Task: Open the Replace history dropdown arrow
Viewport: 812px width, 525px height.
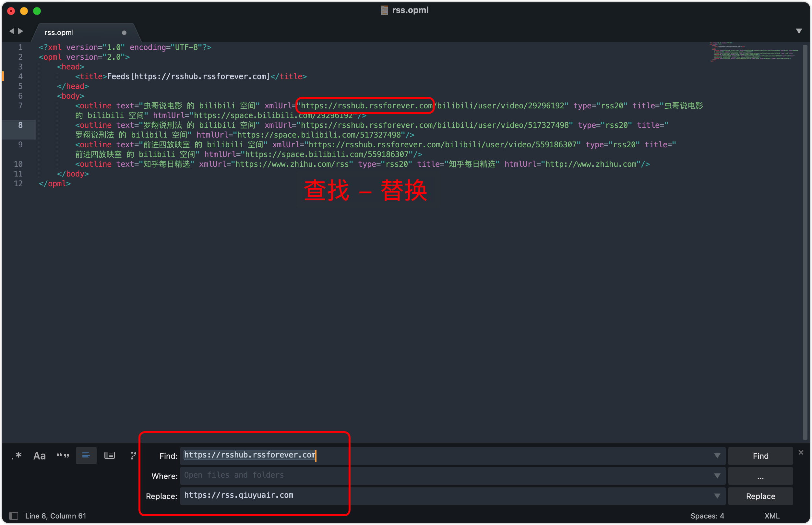Action: [x=717, y=496]
